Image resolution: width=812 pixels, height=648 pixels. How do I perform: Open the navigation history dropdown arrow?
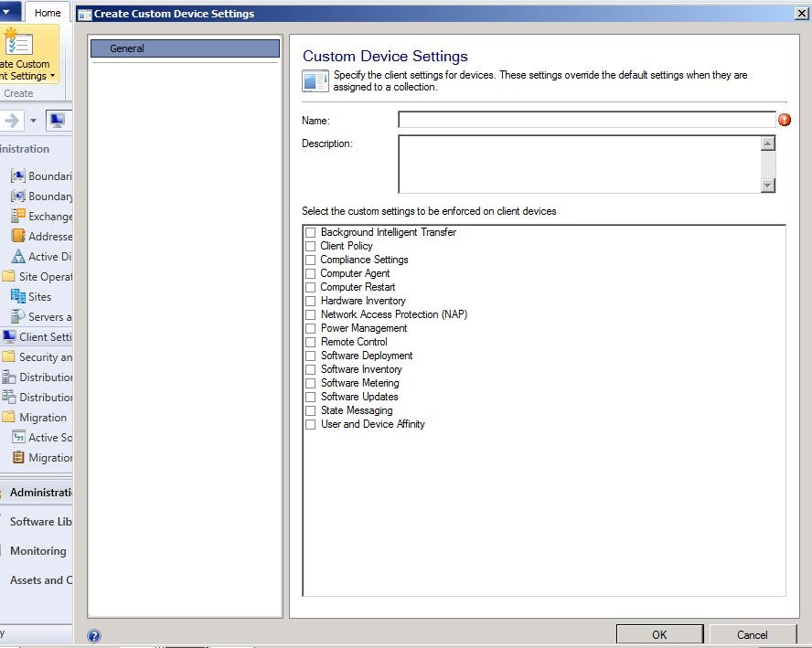pos(33,121)
